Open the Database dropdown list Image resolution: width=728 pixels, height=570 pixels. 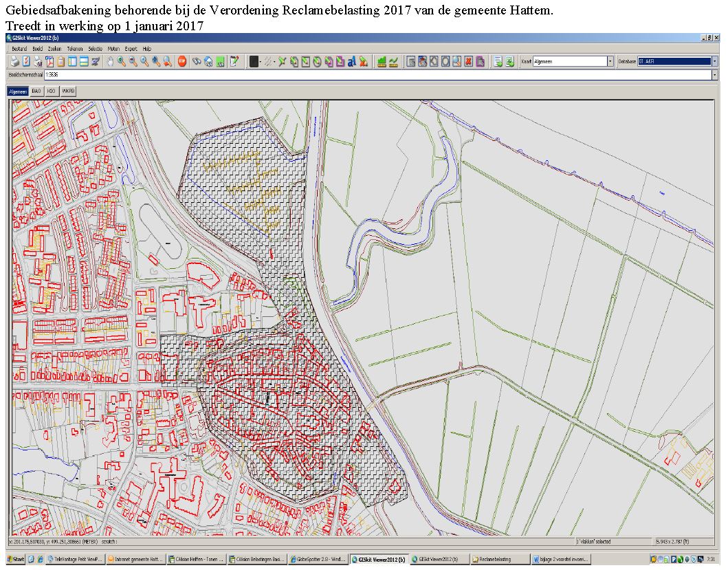[714, 62]
